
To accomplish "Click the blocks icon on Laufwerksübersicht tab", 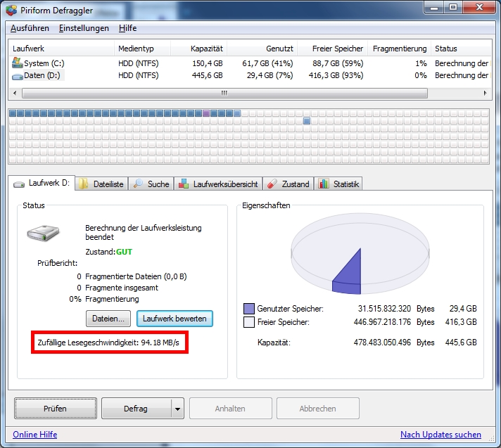I will tap(184, 184).
